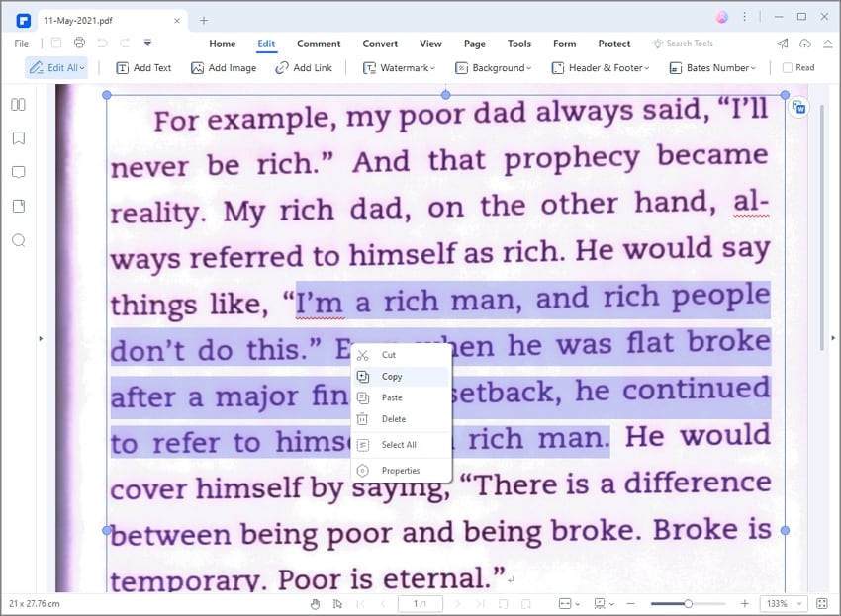The height and width of the screenshot is (616, 841).
Task: Click the zoom in plus icon
Action: [744, 604]
